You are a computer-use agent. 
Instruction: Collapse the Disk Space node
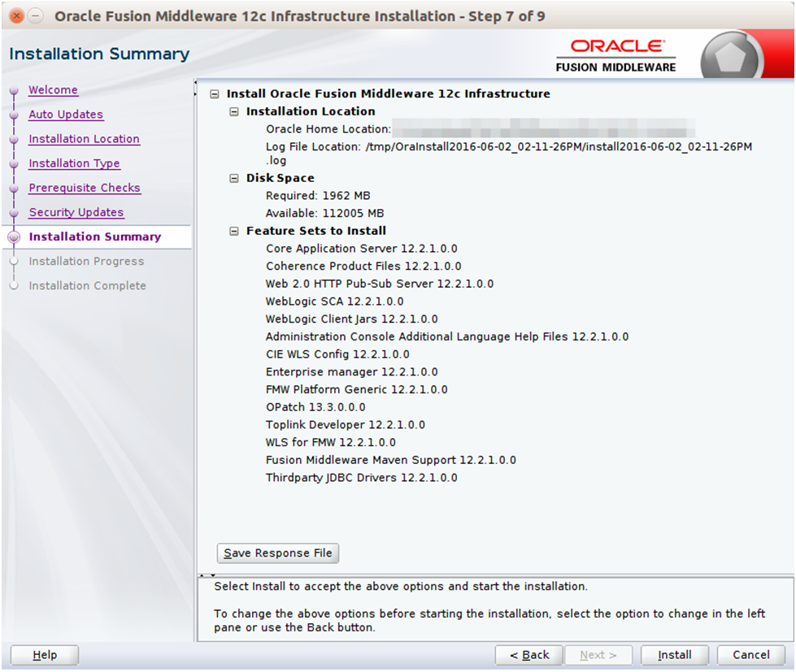pyautogui.click(x=234, y=178)
